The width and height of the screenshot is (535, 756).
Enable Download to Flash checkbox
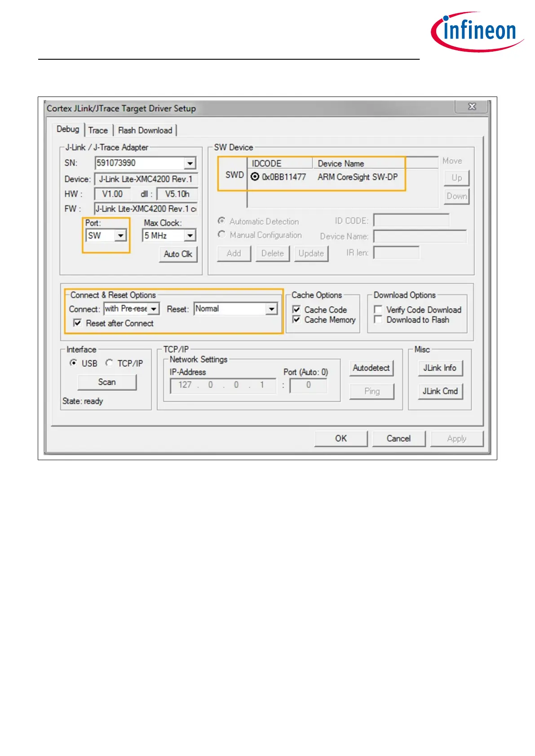[378, 319]
